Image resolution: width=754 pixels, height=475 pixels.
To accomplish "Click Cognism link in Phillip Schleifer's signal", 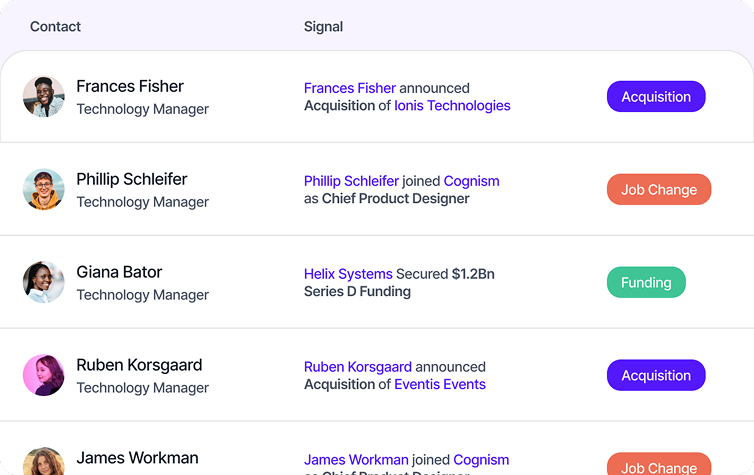I will point(471,181).
